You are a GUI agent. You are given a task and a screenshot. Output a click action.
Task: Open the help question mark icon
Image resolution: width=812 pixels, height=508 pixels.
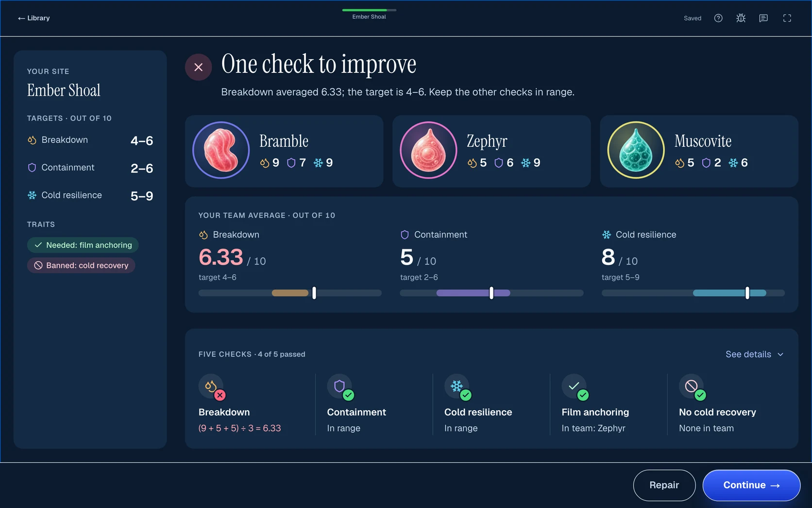point(718,18)
